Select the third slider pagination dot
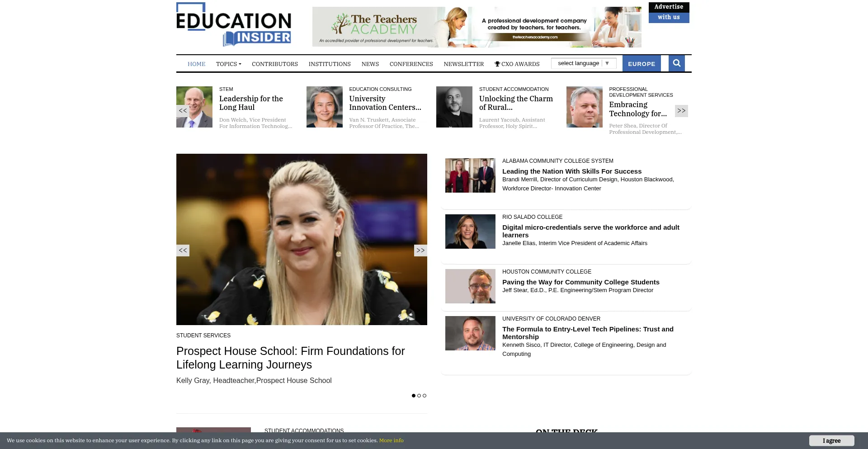868x449 pixels. (425, 396)
